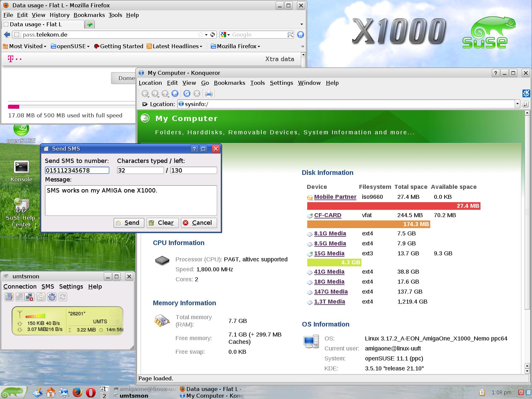Click the disconnect network icon in umtsmon
Image resolution: width=532 pixels, height=399 pixels.
pos(30,297)
